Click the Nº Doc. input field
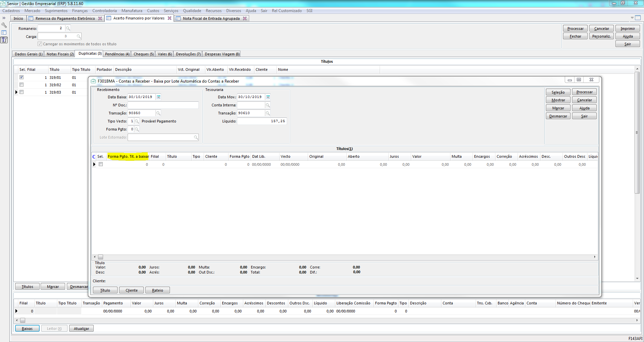Screen dimensions: 644x342 (163, 105)
